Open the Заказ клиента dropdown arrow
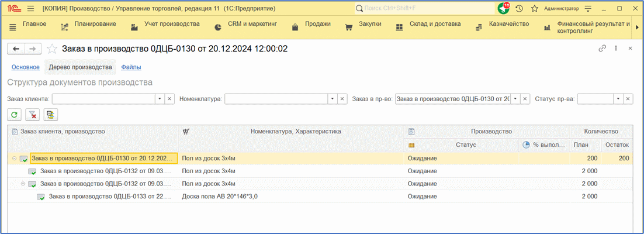Viewport: 644px width, 234px height. [x=160, y=99]
